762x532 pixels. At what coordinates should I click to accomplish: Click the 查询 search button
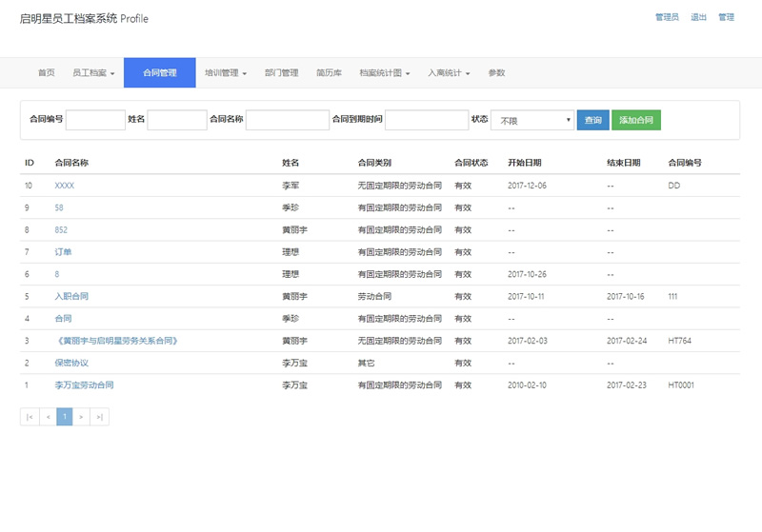pos(592,120)
